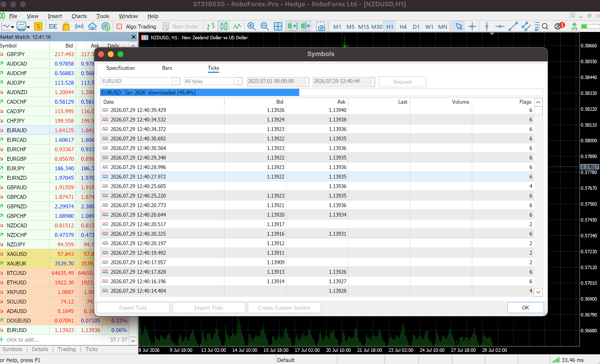The height and width of the screenshot is (364, 600).
Task: Open the Insert menu
Action: [x=55, y=16]
